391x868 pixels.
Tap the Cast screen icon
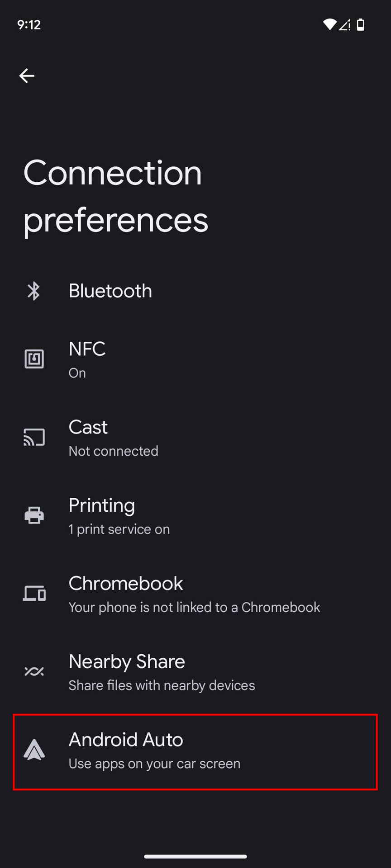click(x=34, y=438)
